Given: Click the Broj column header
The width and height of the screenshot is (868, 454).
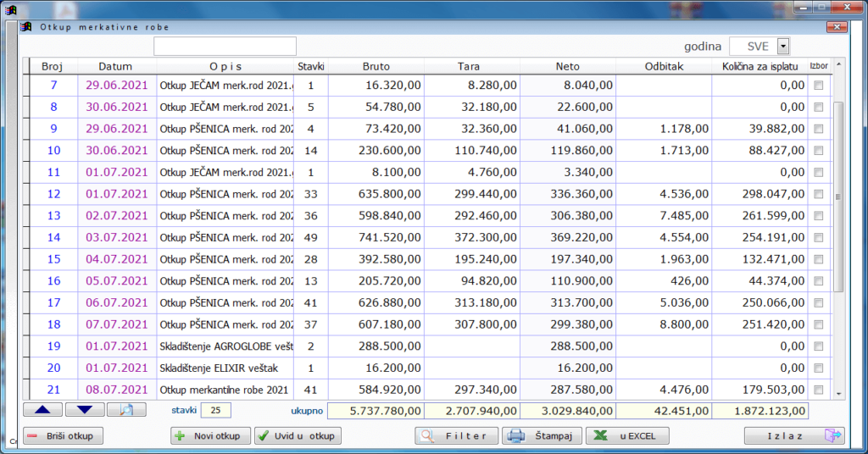Looking at the screenshot, I should [x=52, y=66].
